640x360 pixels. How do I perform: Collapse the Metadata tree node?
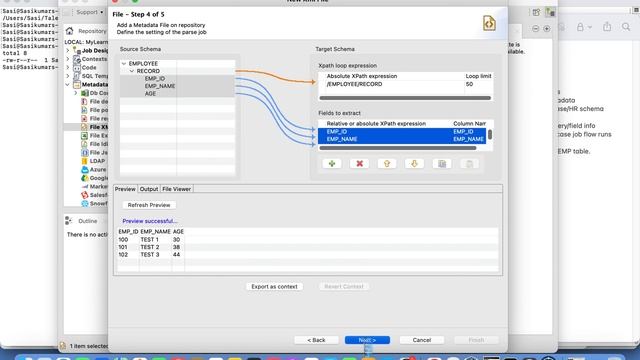(68, 84)
